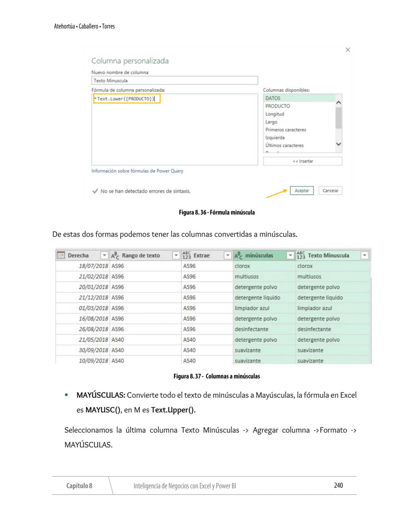The height and width of the screenshot is (532, 411).
Task: Edit the Nuevo nombre de columna field
Action: (174, 80)
